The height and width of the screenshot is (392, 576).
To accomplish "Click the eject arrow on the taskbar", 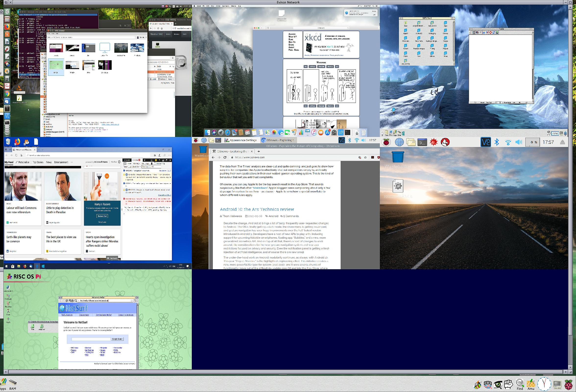I will [562, 142].
